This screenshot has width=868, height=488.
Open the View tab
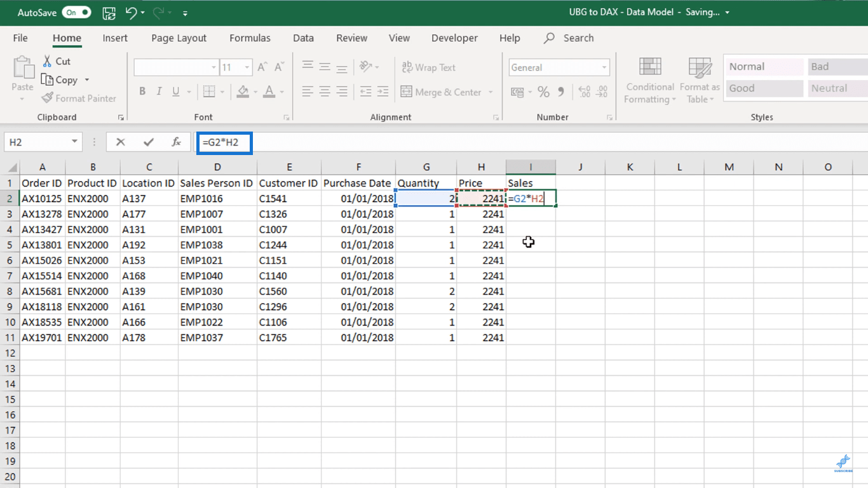pyautogui.click(x=399, y=38)
